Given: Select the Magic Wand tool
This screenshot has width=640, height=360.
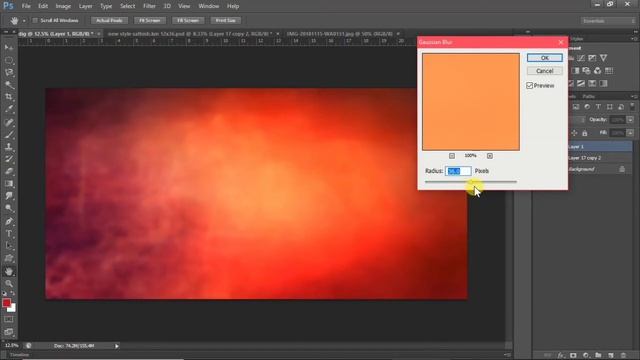Looking at the screenshot, I should click(9, 85).
